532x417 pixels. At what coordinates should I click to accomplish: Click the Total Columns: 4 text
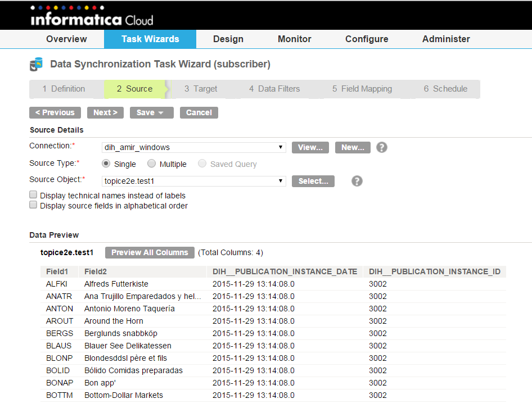[x=231, y=252]
